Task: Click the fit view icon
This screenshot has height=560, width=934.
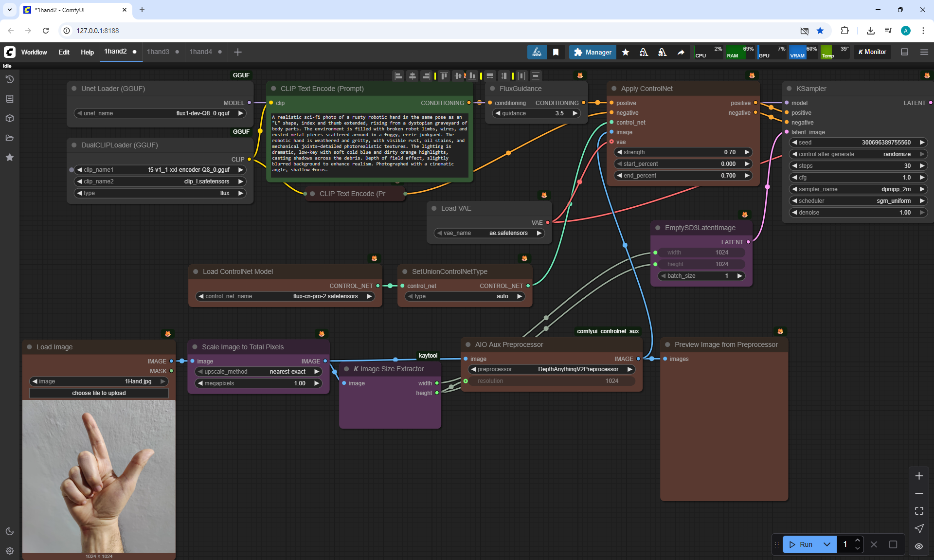Action: tap(919, 511)
